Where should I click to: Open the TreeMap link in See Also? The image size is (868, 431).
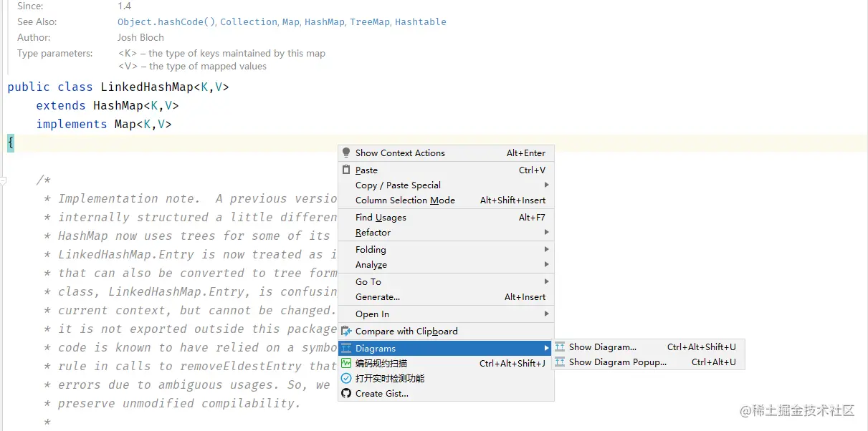pyautogui.click(x=370, y=21)
